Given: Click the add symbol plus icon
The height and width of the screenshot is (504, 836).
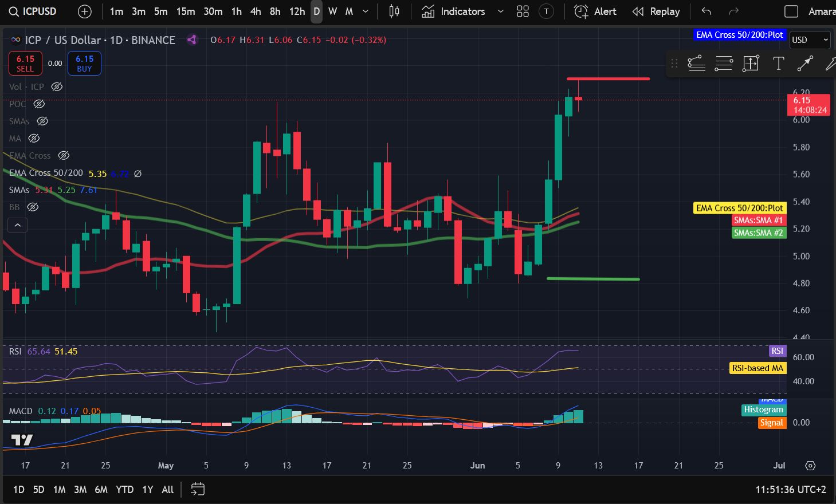Looking at the screenshot, I should [x=84, y=11].
